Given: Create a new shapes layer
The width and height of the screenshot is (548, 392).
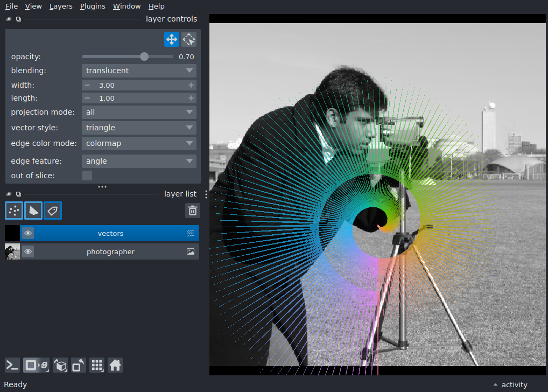Looking at the screenshot, I should tap(33, 211).
